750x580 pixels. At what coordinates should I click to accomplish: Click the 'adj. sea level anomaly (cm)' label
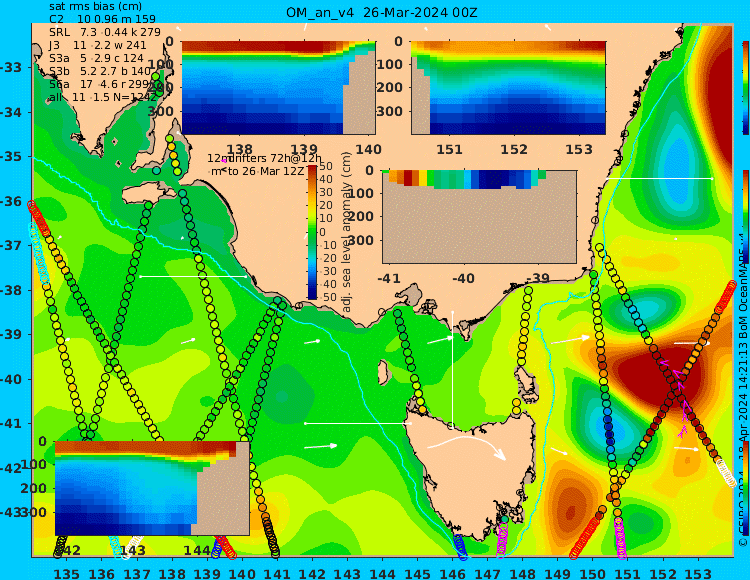tap(347, 232)
